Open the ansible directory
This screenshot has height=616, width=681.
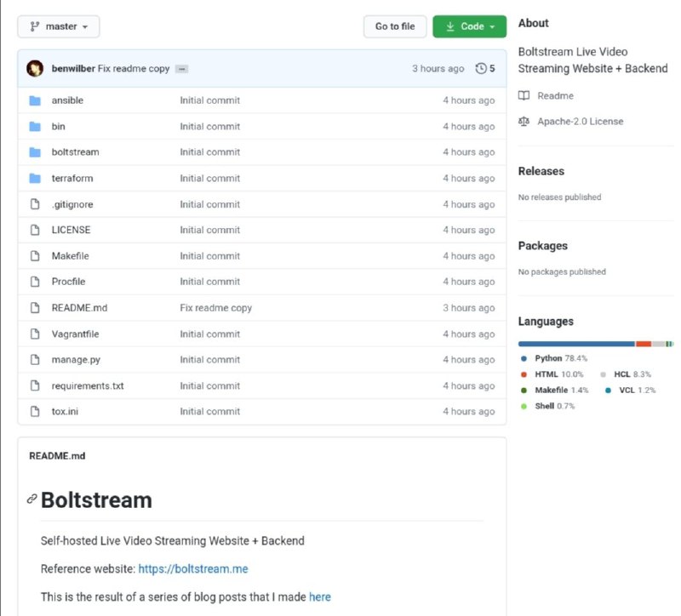(x=67, y=100)
